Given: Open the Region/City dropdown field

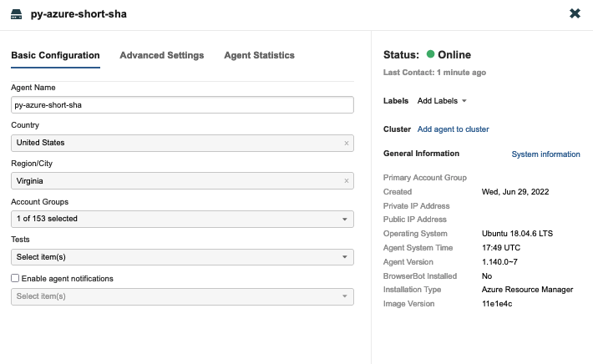Looking at the screenshot, I should pos(182,181).
